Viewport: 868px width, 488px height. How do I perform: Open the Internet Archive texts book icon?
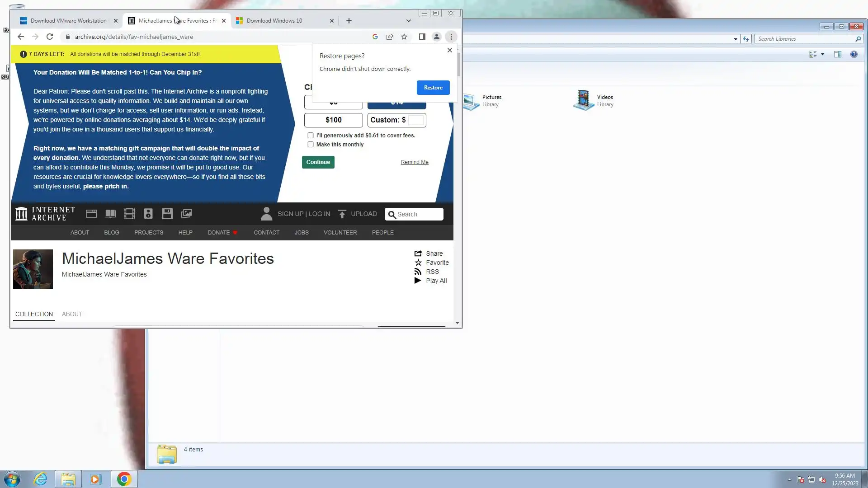[x=110, y=214]
